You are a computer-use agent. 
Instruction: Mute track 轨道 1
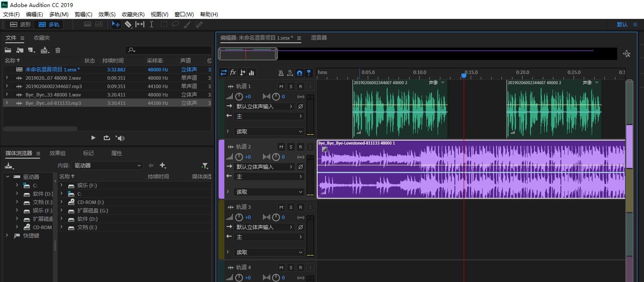(x=281, y=86)
